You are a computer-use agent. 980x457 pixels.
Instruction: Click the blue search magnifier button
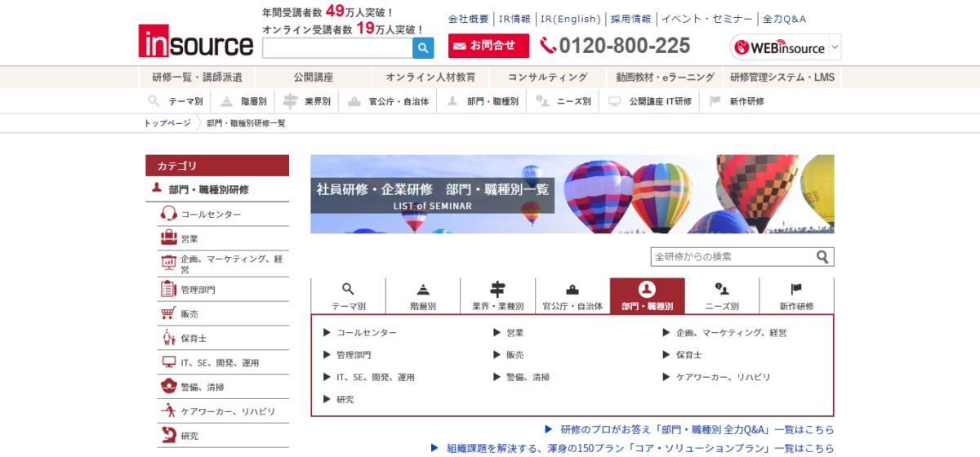[x=423, y=48]
